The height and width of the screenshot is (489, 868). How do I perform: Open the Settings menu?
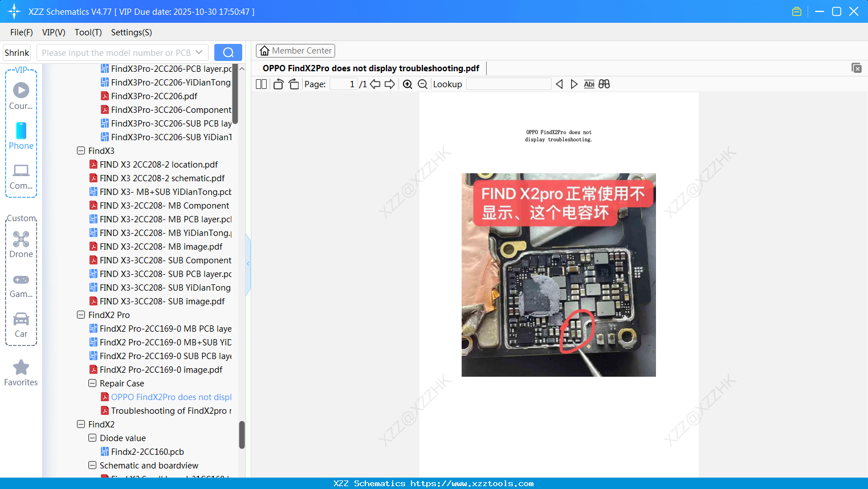tap(132, 32)
